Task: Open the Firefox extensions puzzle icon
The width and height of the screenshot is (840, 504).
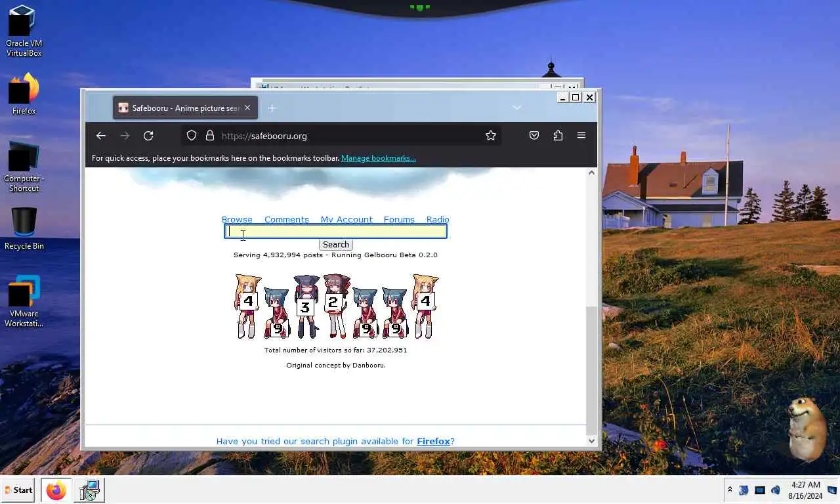Action: pos(558,135)
